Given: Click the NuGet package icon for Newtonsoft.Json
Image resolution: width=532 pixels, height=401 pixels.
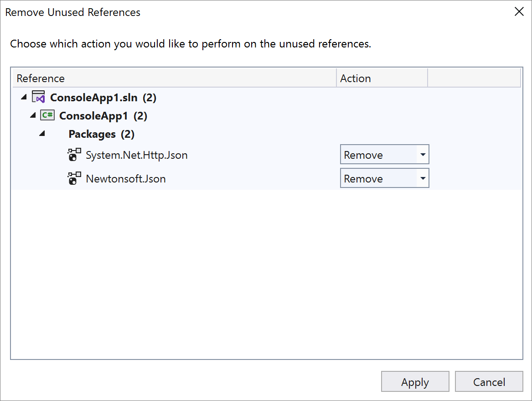Looking at the screenshot, I should click(x=74, y=178).
